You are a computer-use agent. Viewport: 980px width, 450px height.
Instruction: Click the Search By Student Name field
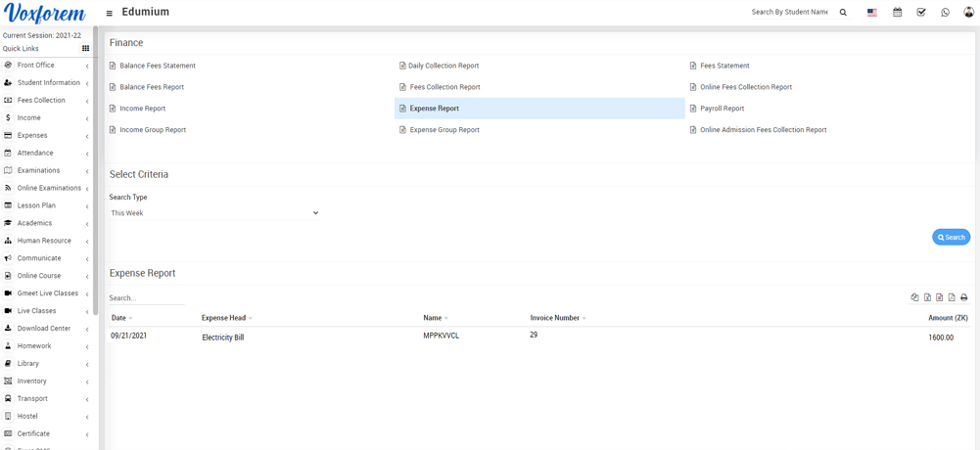[789, 13]
